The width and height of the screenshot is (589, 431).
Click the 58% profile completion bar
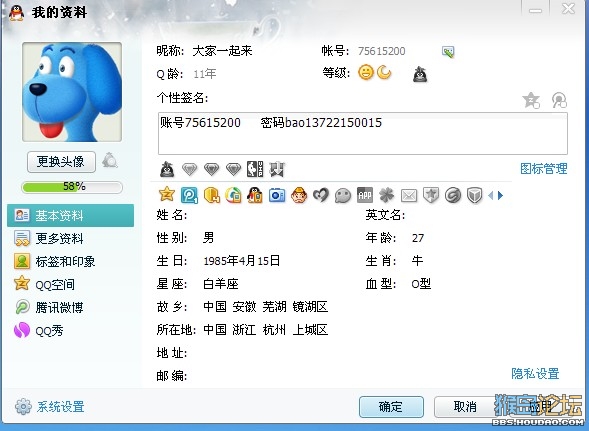coord(72,187)
